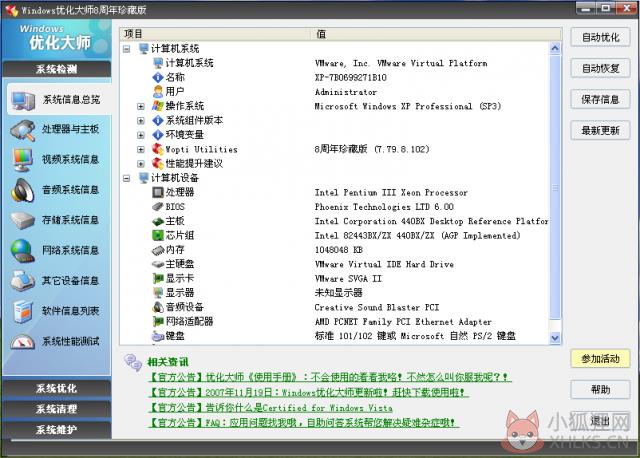Open the 2007年11月19日 update announcement link
The width and height of the screenshot is (640, 458).
308,392
